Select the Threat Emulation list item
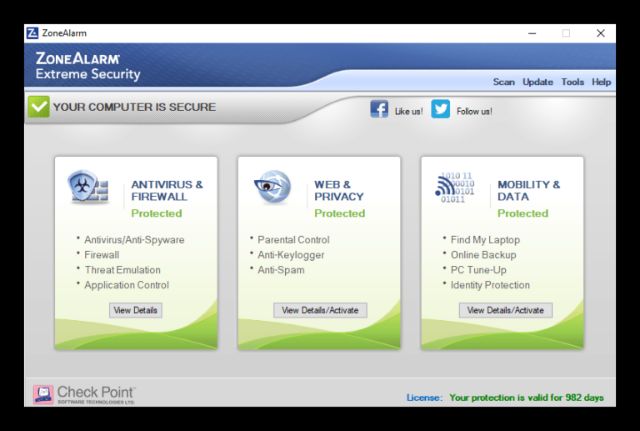This screenshot has height=431, width=640. 121,270
